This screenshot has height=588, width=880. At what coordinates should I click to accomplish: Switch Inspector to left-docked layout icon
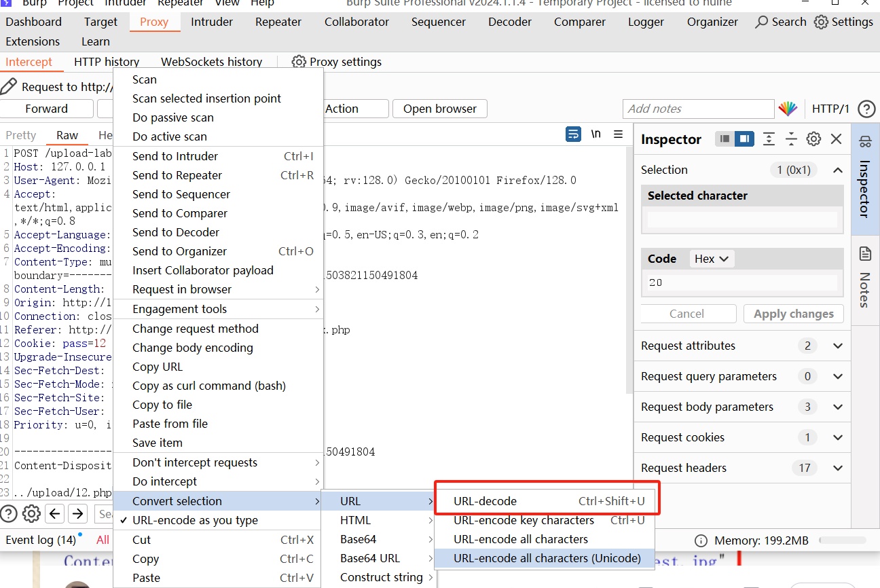click(x=725, y=139)
